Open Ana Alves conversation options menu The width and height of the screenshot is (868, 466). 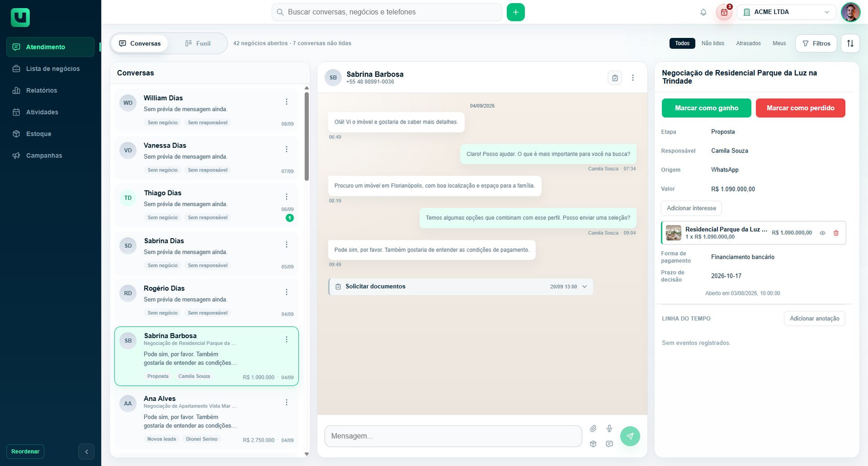click(286, 402)
